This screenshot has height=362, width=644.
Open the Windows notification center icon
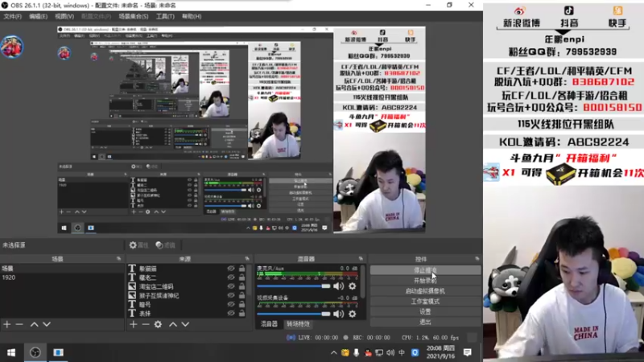(468, 352)
